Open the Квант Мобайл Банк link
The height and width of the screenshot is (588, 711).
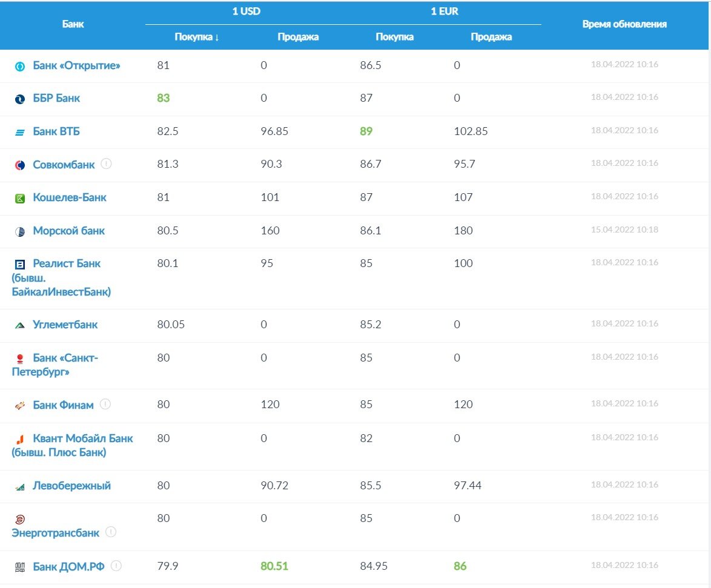coord(72,445)
